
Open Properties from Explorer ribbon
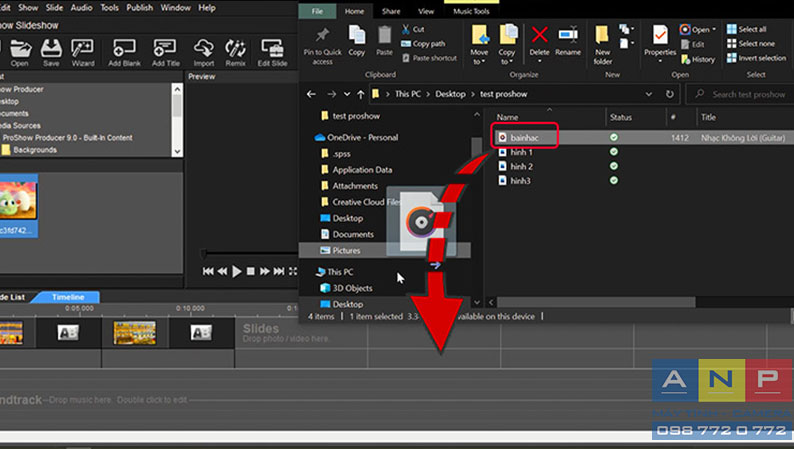[x=660, y=40]
